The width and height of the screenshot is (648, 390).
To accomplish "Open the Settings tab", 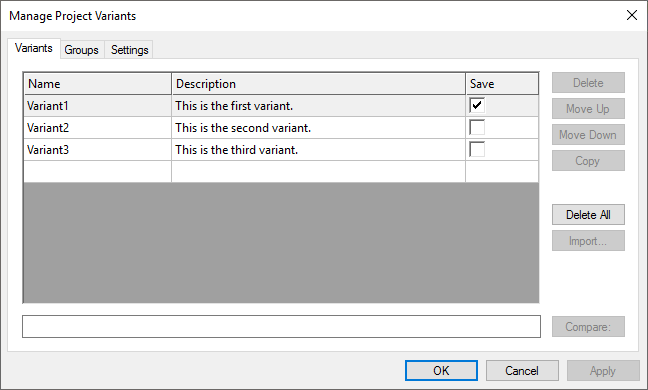I will [129, 50].
